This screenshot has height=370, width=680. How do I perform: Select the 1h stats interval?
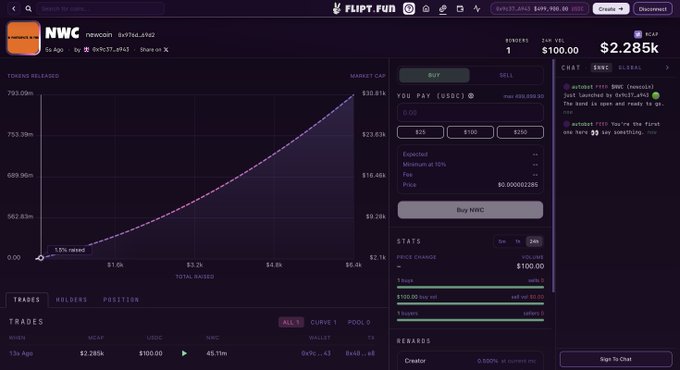coord(518,241)
